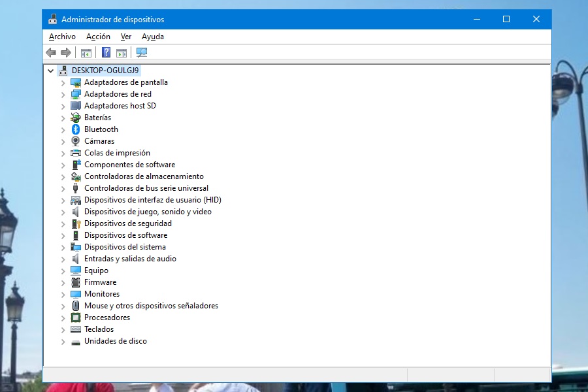Click the Back navigation arrow
Image resolution: width=588 pixels, height=392 pixels.
click(52, 53)
